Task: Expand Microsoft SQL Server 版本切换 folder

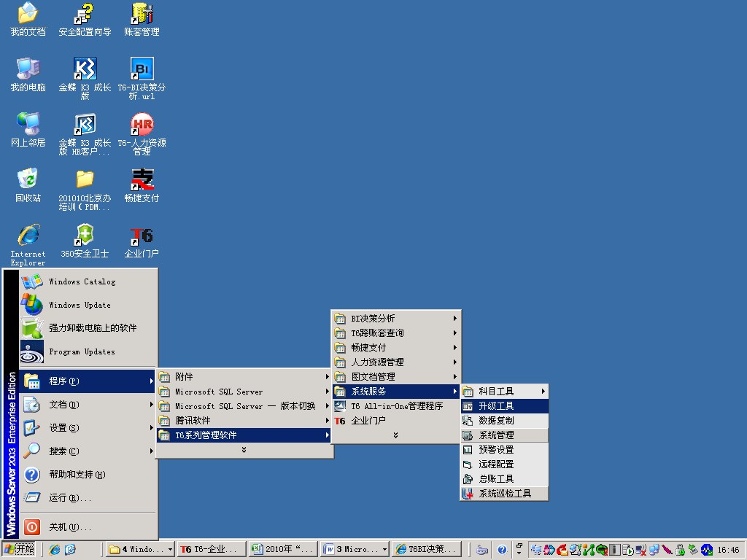Action: pos(244,405)
